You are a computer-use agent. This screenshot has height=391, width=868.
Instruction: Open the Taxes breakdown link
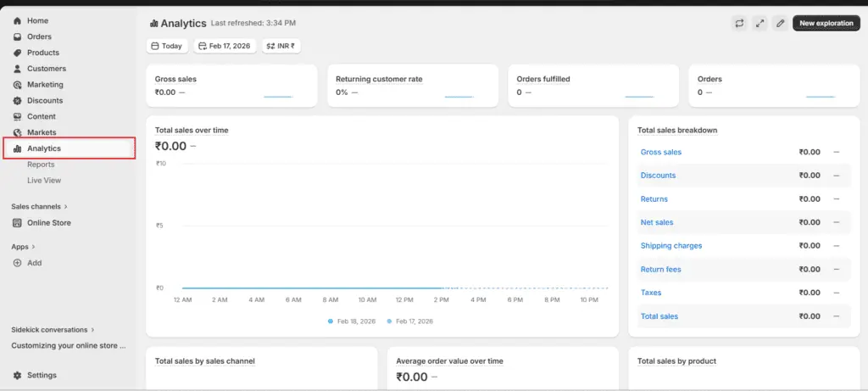651,293
